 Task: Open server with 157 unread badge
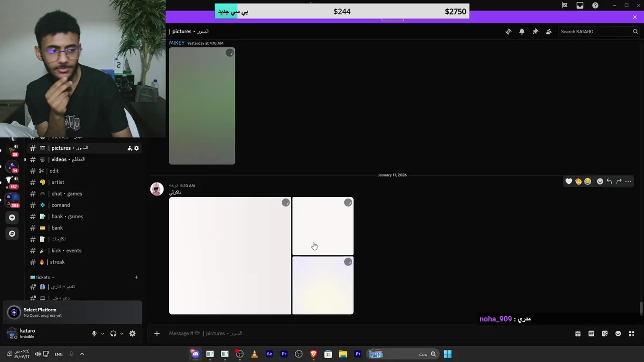[x=12, y=182]
